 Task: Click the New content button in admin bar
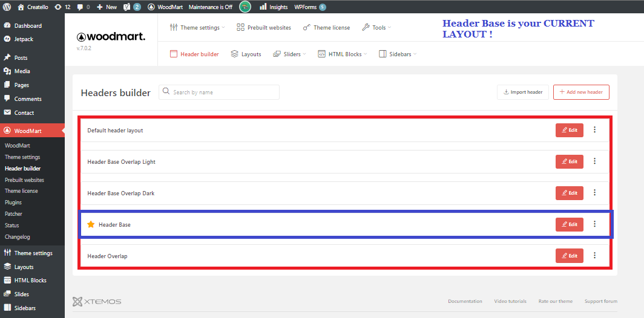click(107, 7)
